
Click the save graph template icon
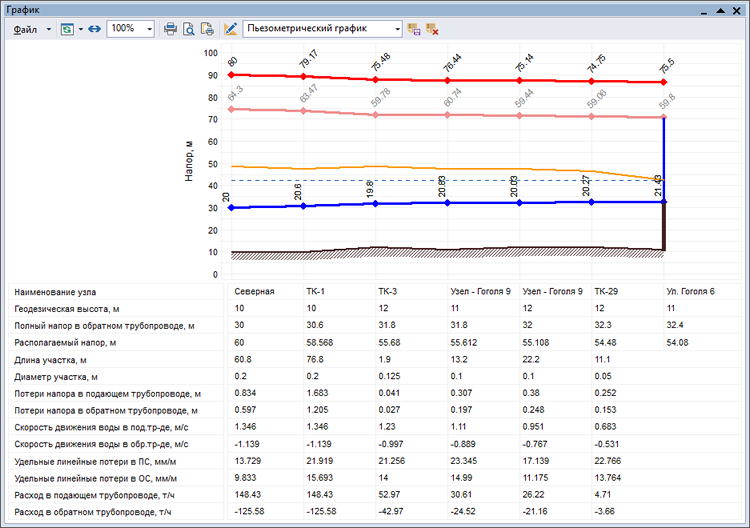point(415,29)
